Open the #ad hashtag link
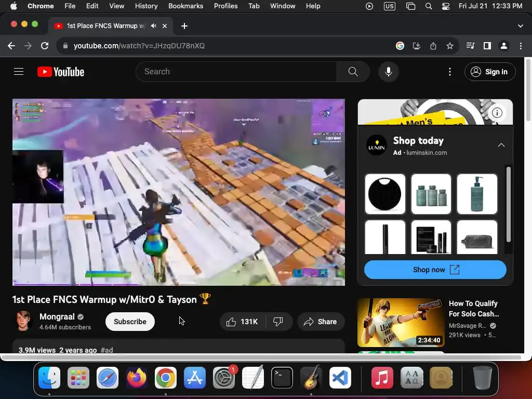This screenshot has width=532, height=399. 107,350
